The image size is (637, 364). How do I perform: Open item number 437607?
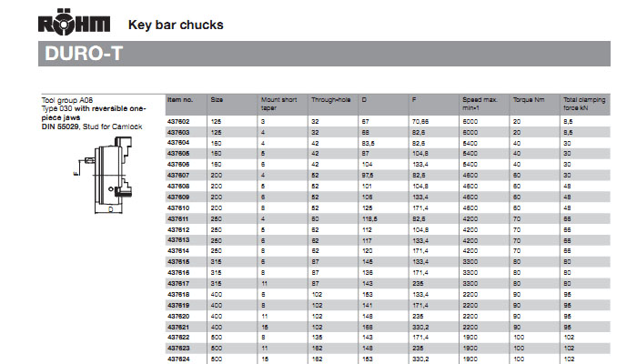click(178, 175)
